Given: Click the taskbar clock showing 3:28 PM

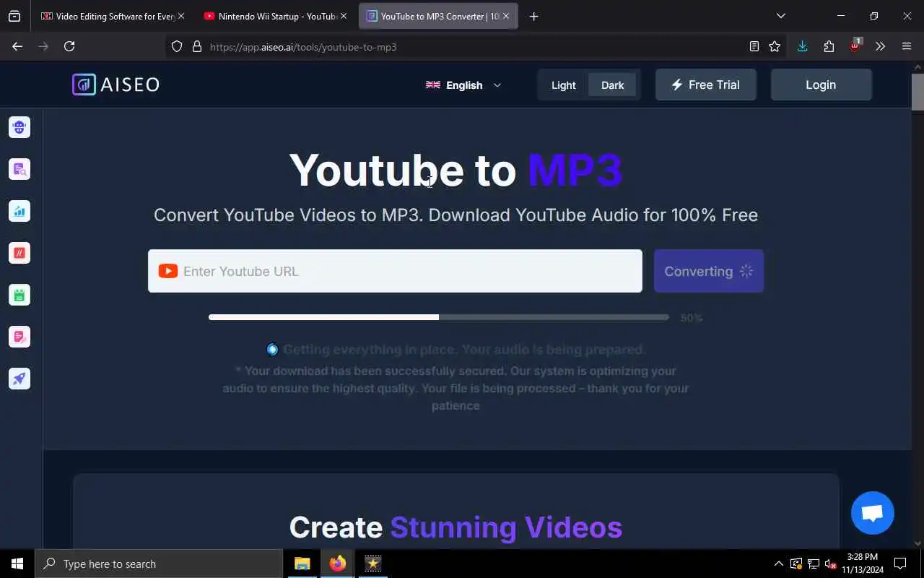Looking at the screenshot, I should (x=863, y=564).
